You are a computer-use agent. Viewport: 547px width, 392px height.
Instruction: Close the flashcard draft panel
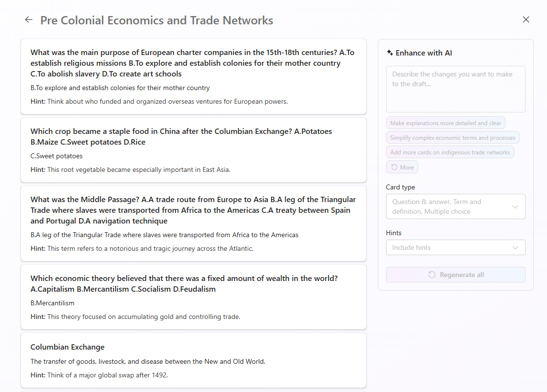[526, 20]
